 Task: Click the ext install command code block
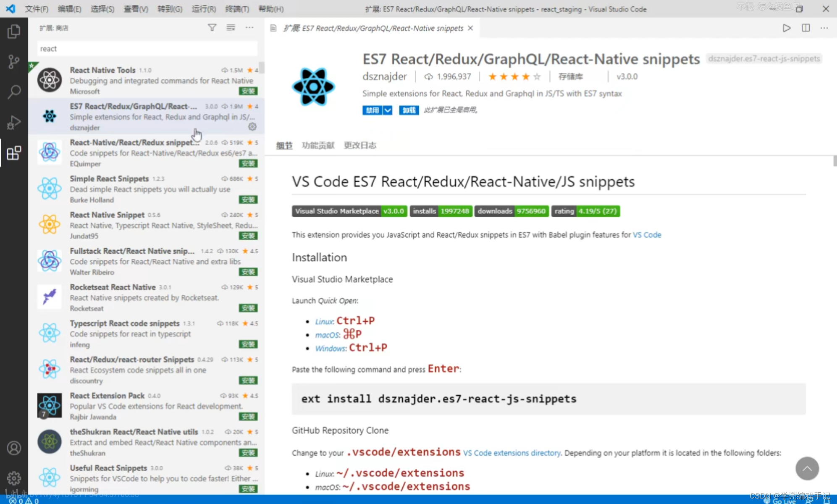point(548,399)
